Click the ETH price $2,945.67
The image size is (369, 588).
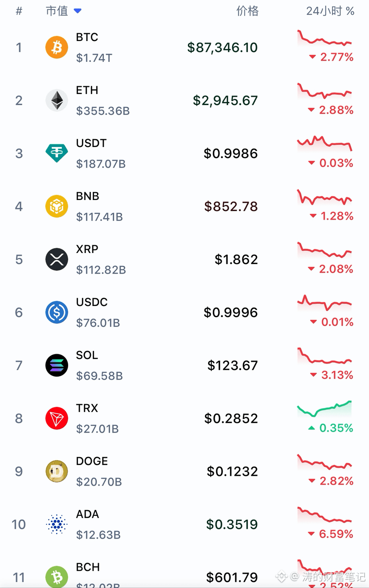(x=225, y=101)
